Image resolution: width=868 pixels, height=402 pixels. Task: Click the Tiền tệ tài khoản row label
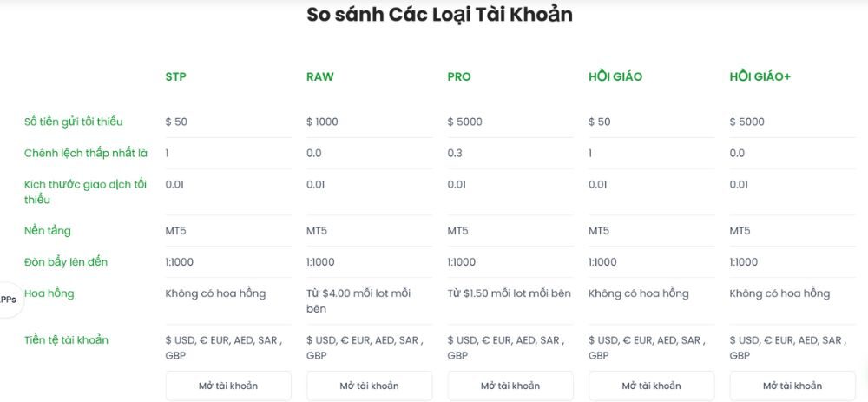pos(66,340)
